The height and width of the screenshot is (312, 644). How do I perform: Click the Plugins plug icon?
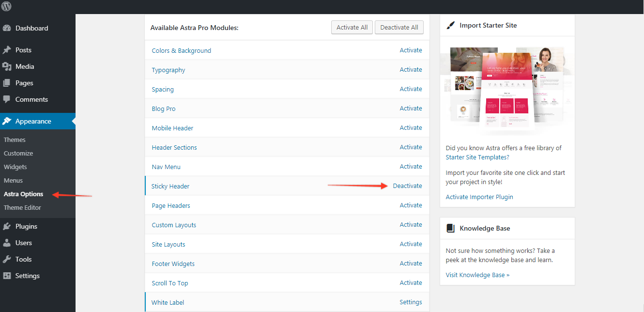pyautogui.click(x=7, y=226)
